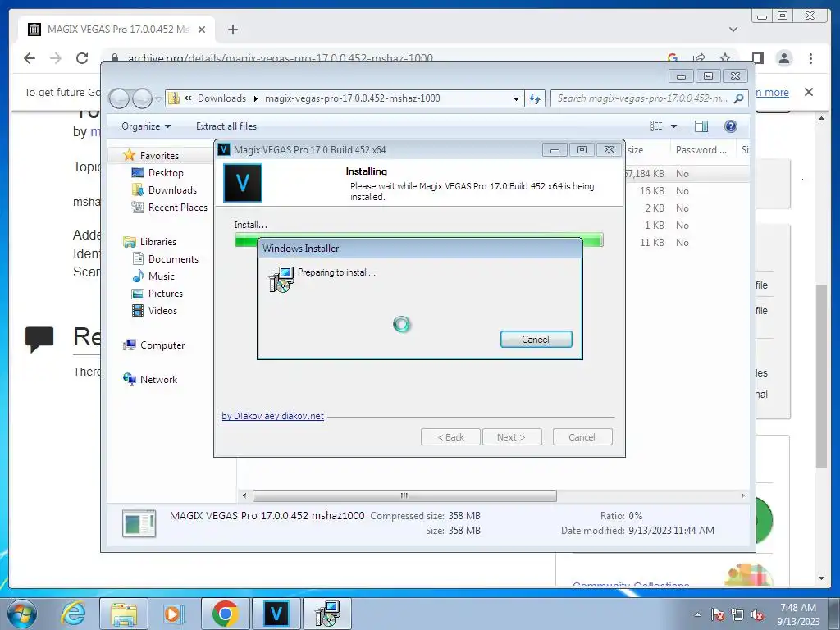Open Chrome tab search chevron
This screenshot has height=630, width=840.
[733, 30]
